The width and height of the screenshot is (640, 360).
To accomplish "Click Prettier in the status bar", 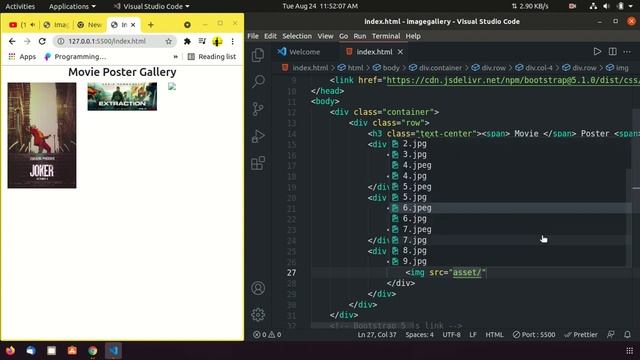I will click(x=581, y=335).
